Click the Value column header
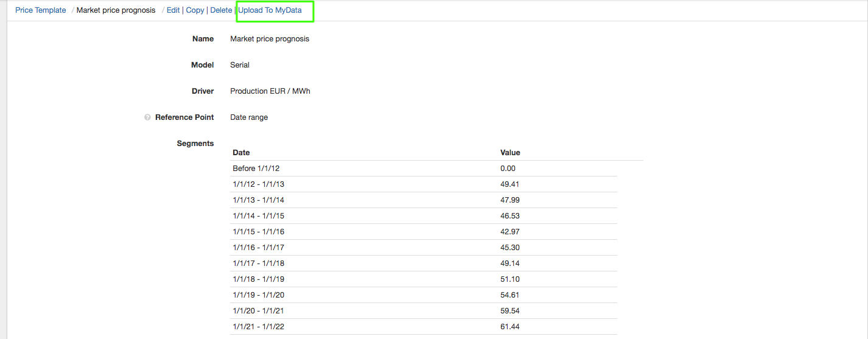 [x=510, y=153]
